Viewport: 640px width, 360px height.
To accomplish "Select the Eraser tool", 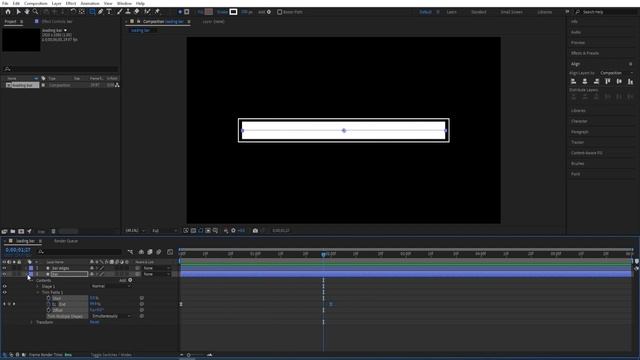I will (x=137, y=12).
